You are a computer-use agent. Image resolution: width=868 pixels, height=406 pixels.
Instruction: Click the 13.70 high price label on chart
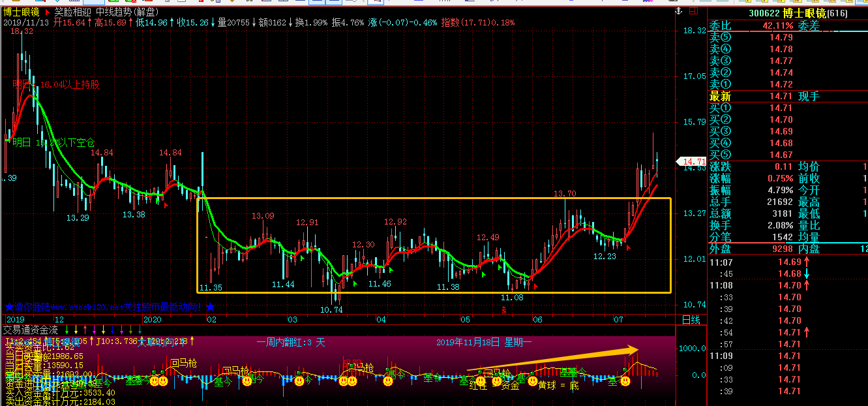tap(565, 194)
